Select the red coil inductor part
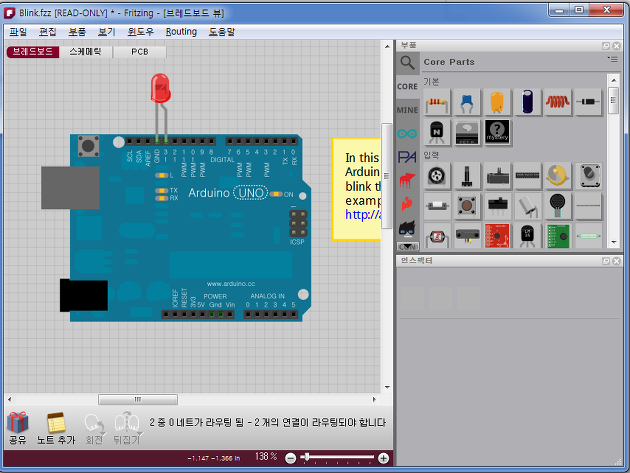Screen dimensions: 630x473 pos(557,102)
